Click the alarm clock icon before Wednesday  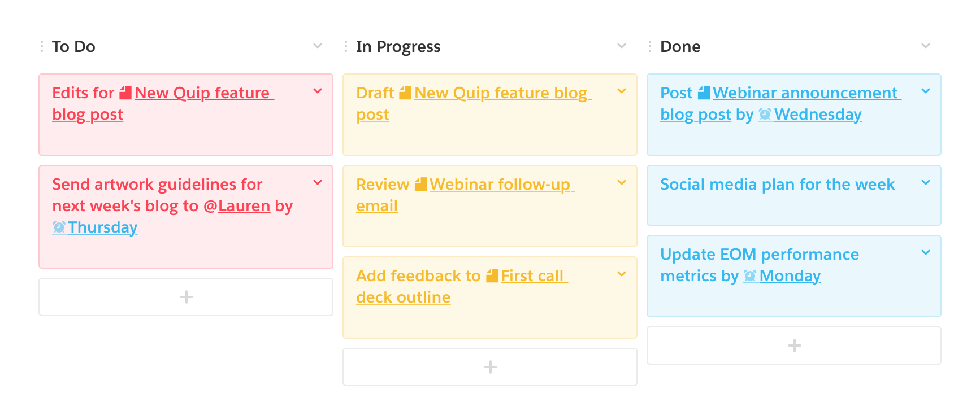[765, 114]
